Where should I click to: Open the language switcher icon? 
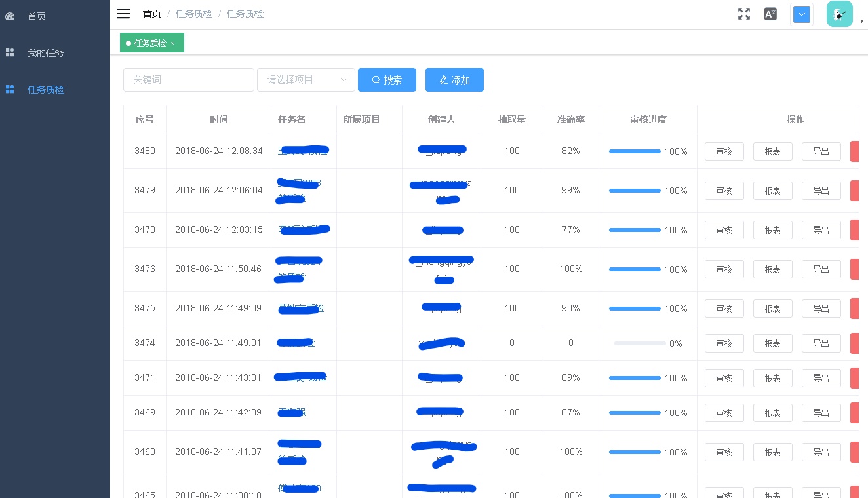point(770,14)
